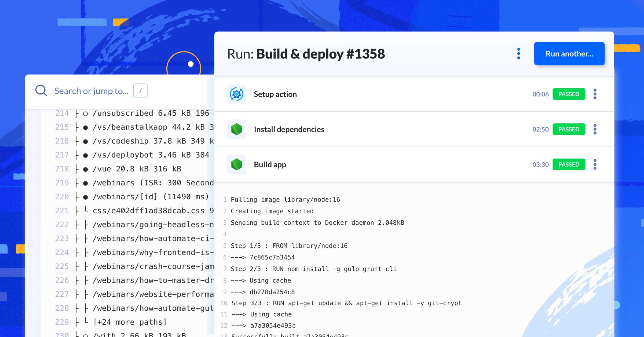
Task: Click the PASSED badge on Setup action
Action: [x=569, y=94]
